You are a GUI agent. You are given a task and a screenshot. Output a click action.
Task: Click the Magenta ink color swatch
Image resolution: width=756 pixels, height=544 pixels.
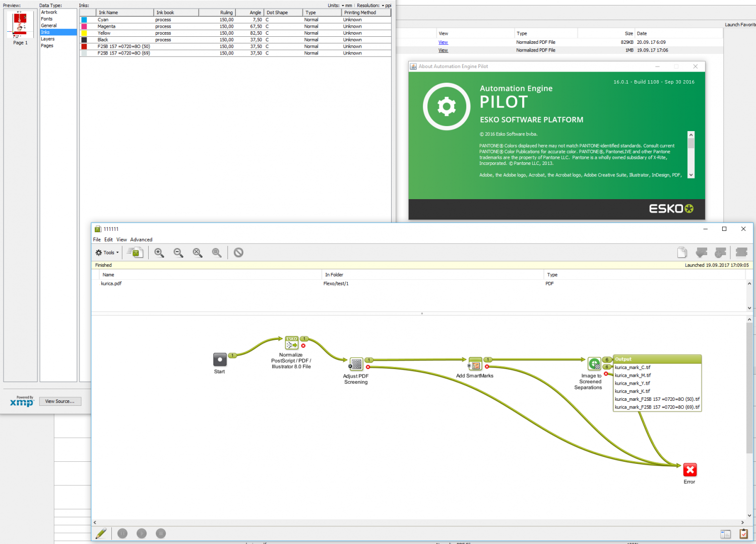pyautogui.click(x=84, y=26)
